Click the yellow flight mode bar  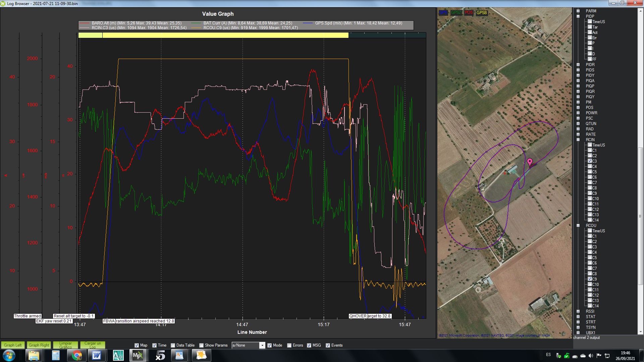pyautogui.click(x=225, y=35)
